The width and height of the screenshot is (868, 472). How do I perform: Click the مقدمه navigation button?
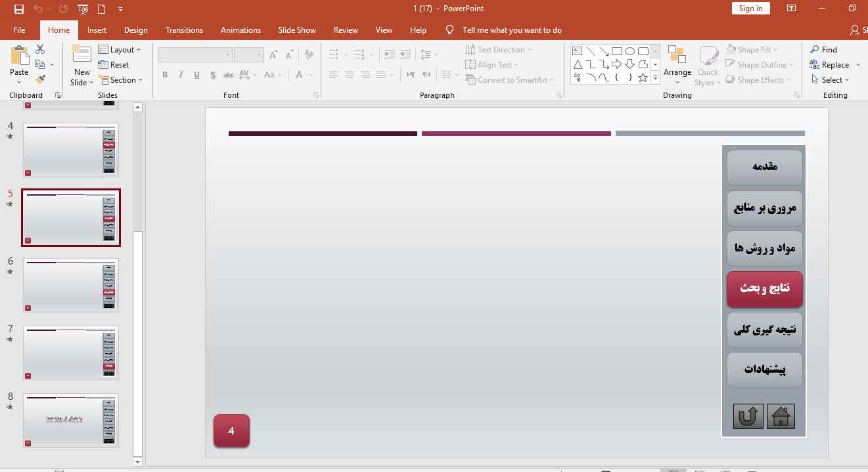click(764, 167)
